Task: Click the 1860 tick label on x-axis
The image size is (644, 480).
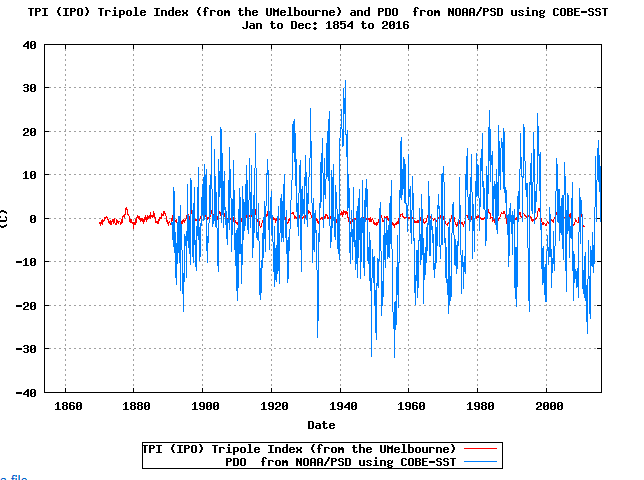Action: coord(66,407)
